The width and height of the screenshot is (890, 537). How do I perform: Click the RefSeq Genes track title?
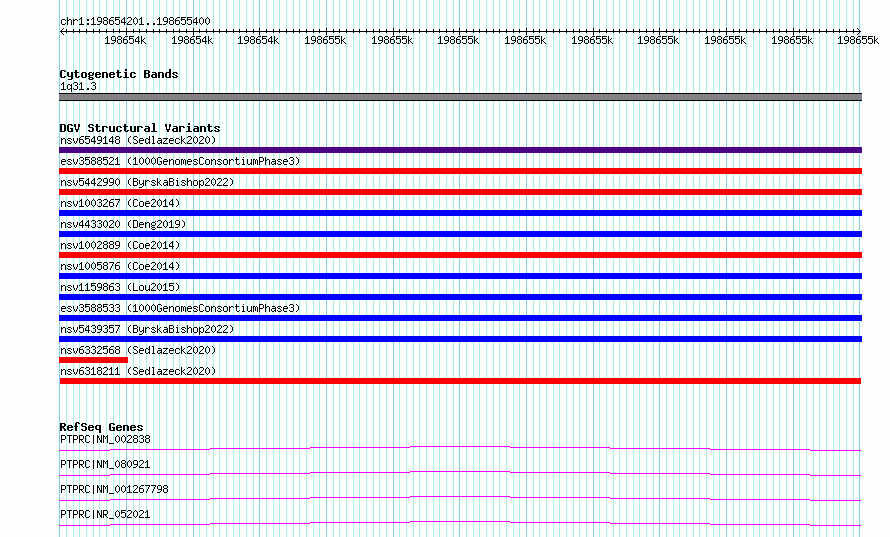tap(102, 427)
